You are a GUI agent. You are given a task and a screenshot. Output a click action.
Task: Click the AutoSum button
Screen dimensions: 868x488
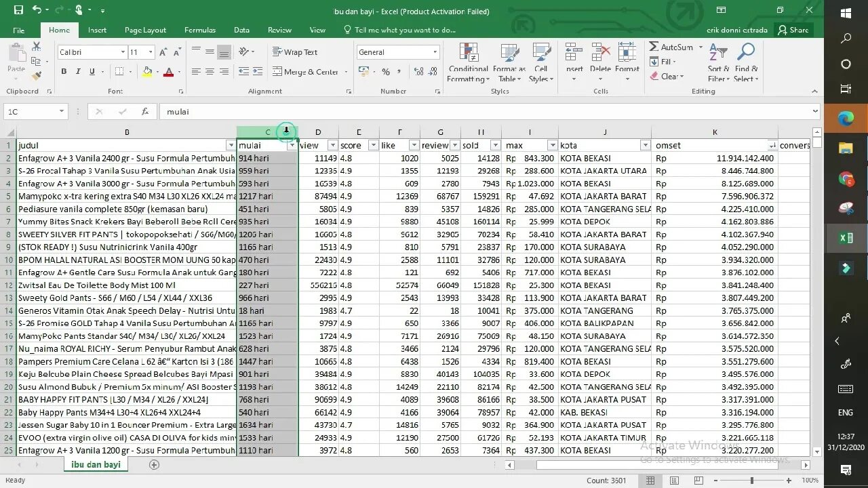(x=671, y=47)
